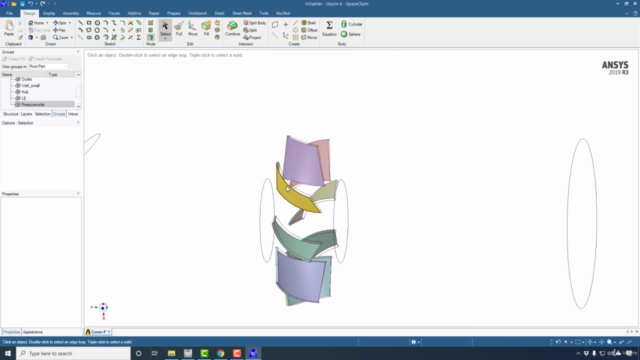Click the Mirror tool
This screenshot has width=640, height=360.
coord(309,37)
